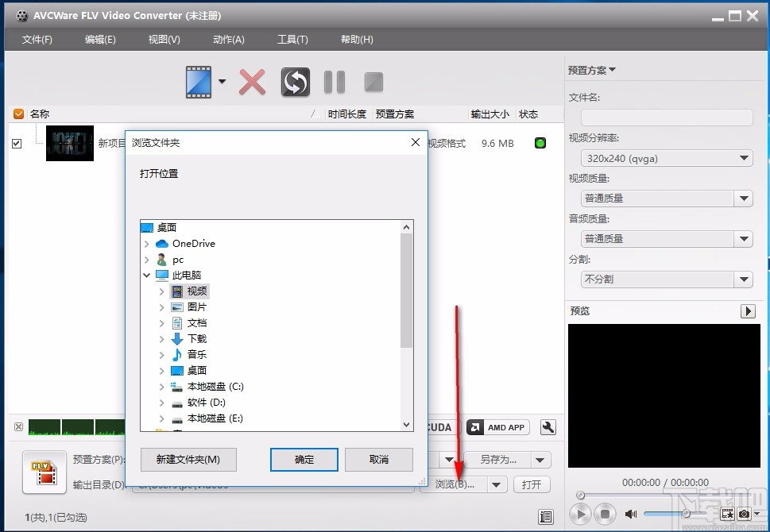Confirm folder selection with 确定 button

[x=304, y=460]
